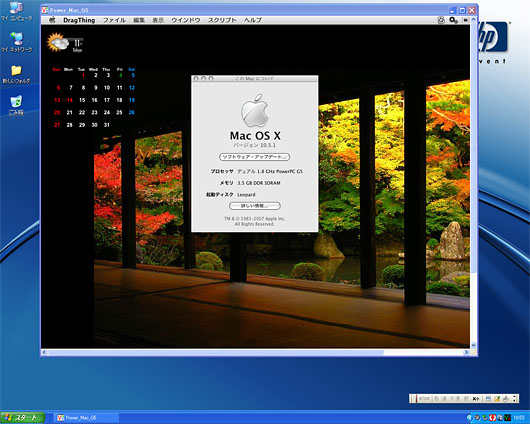Viewport: 530px width, 424px height.
Task: Open the Apple menu in Mac menu bar
Action: (x=52, y=20)
